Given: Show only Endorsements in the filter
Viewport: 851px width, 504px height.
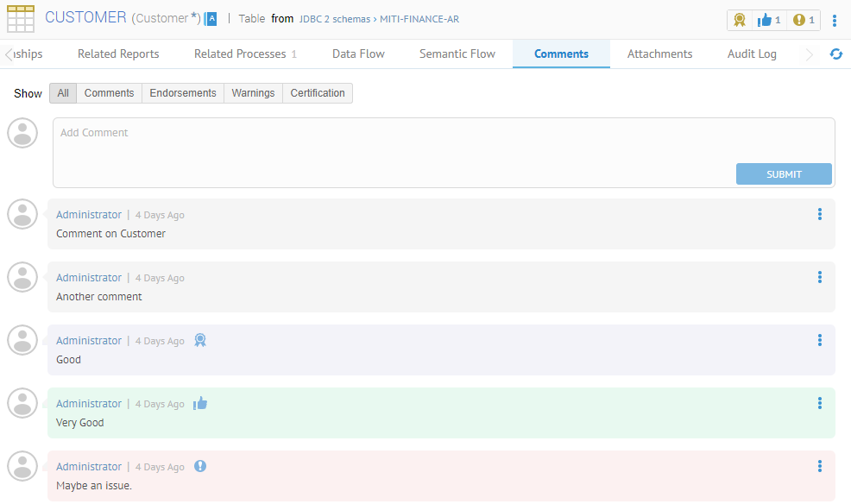Looking at the screenshot, I should [183, 93].
